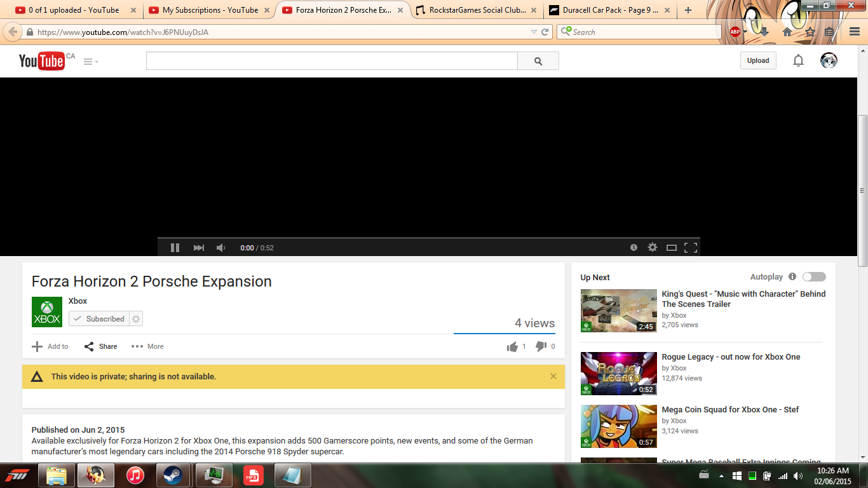Screen dimensions: 868x488
Task: Go to browser home page
Action: 787,32
